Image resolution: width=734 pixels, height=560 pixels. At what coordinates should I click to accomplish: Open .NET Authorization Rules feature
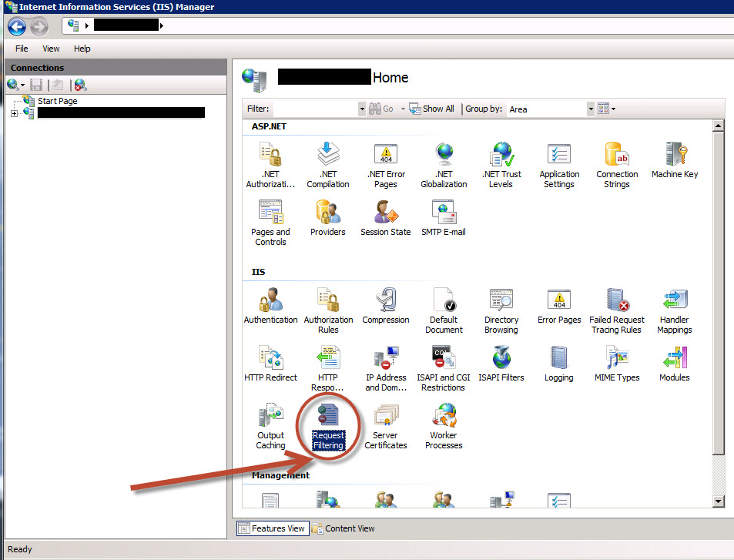[x=270, y=165]
